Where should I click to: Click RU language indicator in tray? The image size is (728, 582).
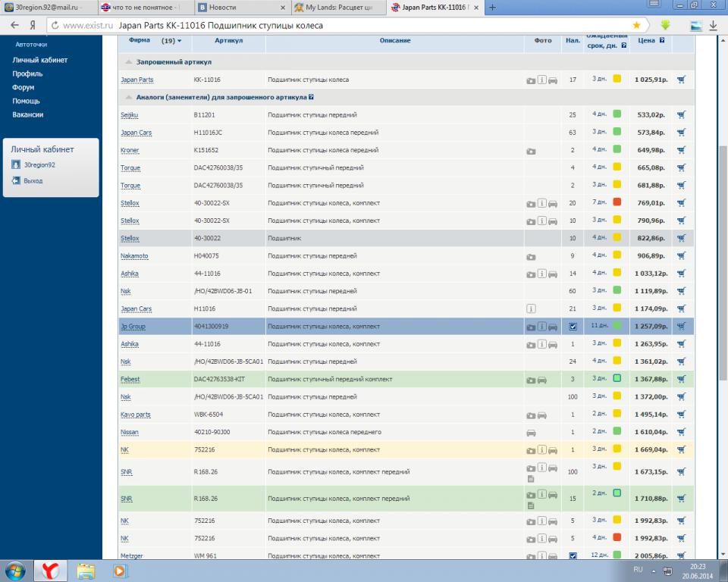(x=638, y=570)
